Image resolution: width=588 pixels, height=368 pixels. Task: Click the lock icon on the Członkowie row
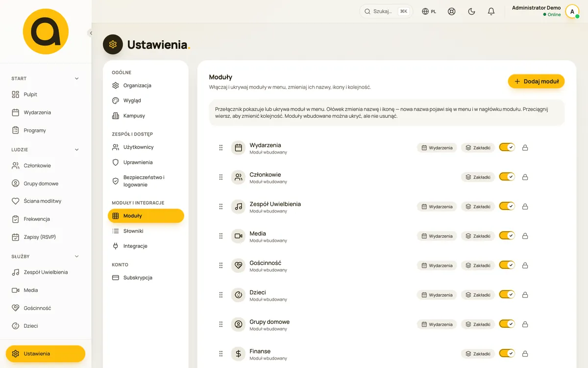(525, 177)
